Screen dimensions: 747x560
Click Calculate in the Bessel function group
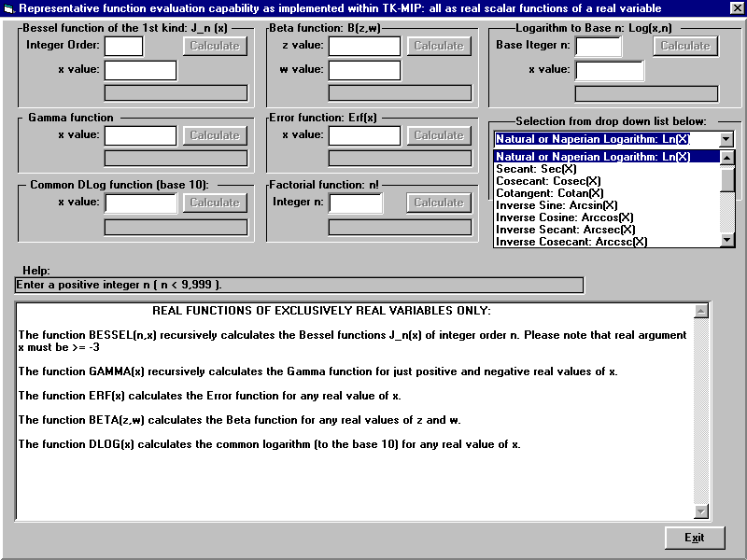tap(215, 46)
